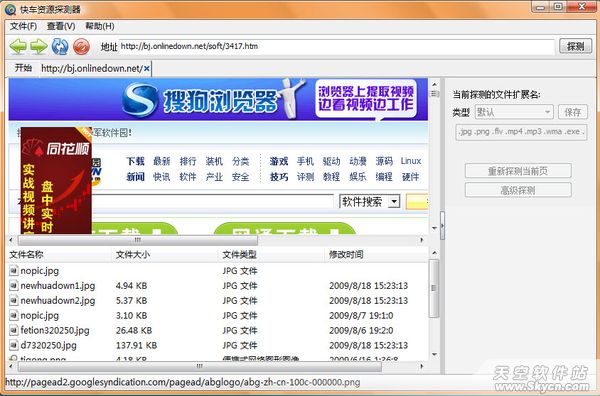
Task: Open the 快讯 link on webpage
Action: [x=161, y=177]
